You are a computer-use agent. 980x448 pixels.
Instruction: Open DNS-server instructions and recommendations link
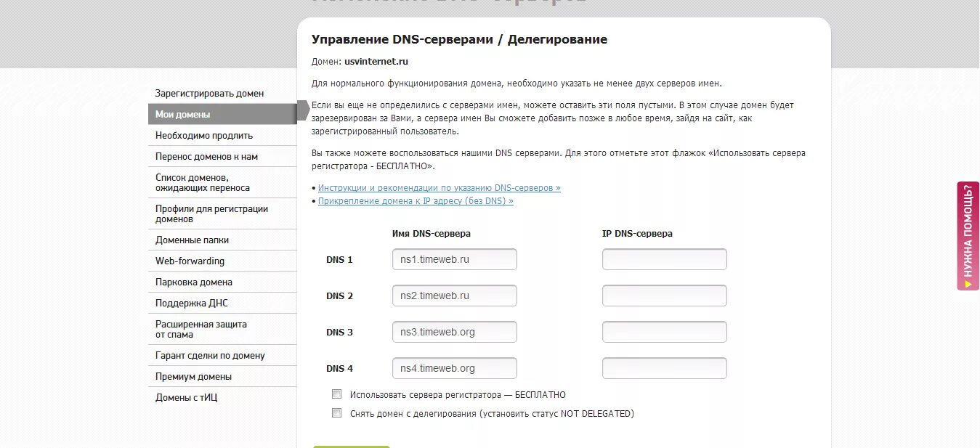click(440, 187)
